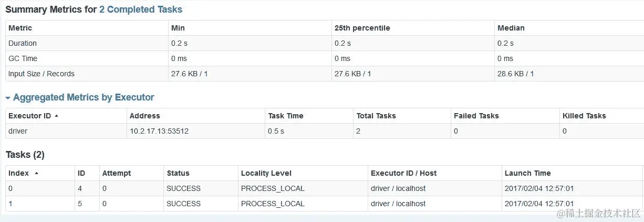
Task: Sort executors by Failed Tasks column
Action: [476, 116]
